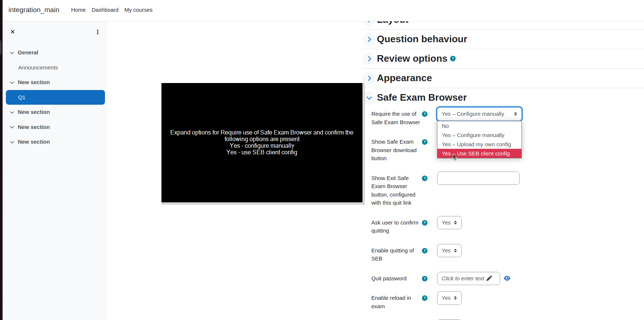Choose Yes – Configure manually option
Image resolution: width=644 pixels, height=320 pixels.
click(479, 135)
